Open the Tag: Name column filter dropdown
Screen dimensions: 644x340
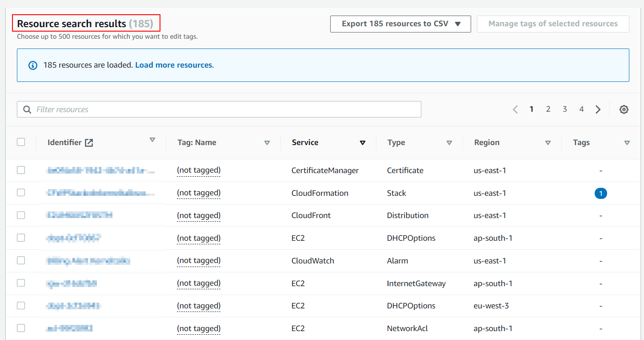[x=267, y=142]
